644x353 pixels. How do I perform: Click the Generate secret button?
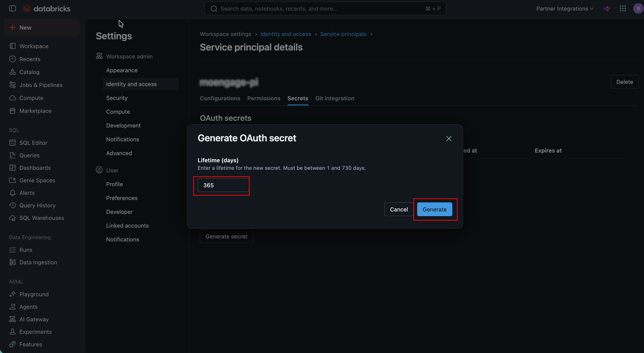[226, 236]
